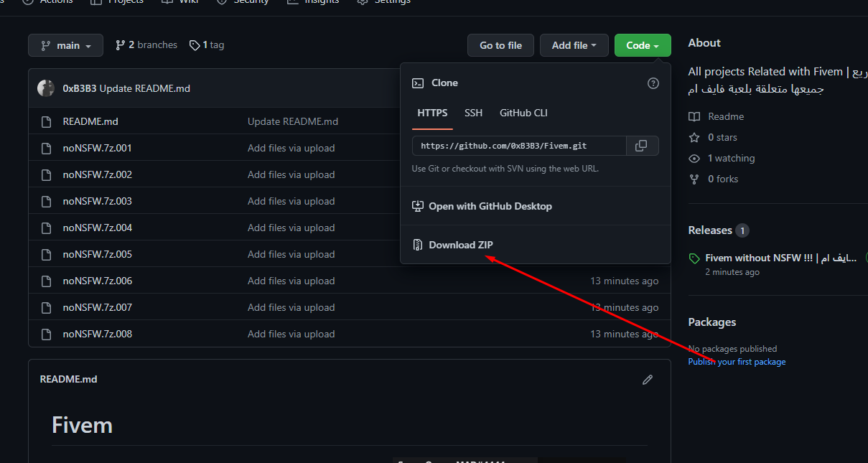Open the Packages heading link
This screenshot has width=868, height=463.
tap(712, 322)
